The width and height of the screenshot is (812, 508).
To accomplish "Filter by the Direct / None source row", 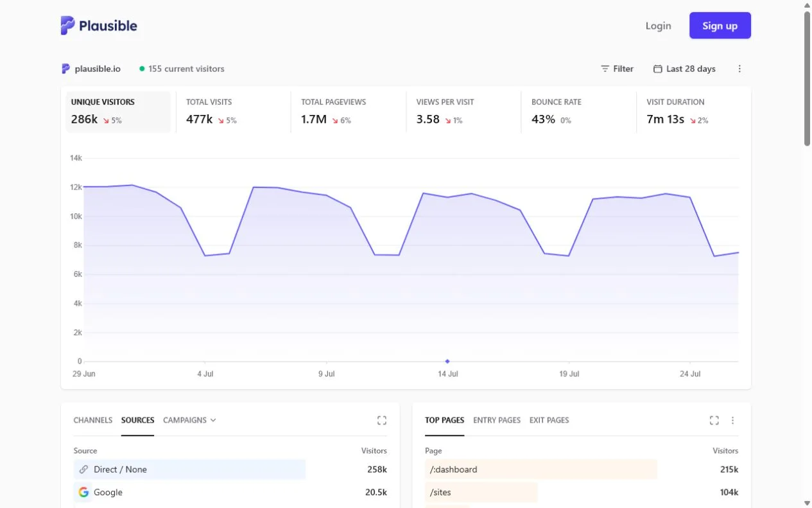I will click(x=230, y=469).
